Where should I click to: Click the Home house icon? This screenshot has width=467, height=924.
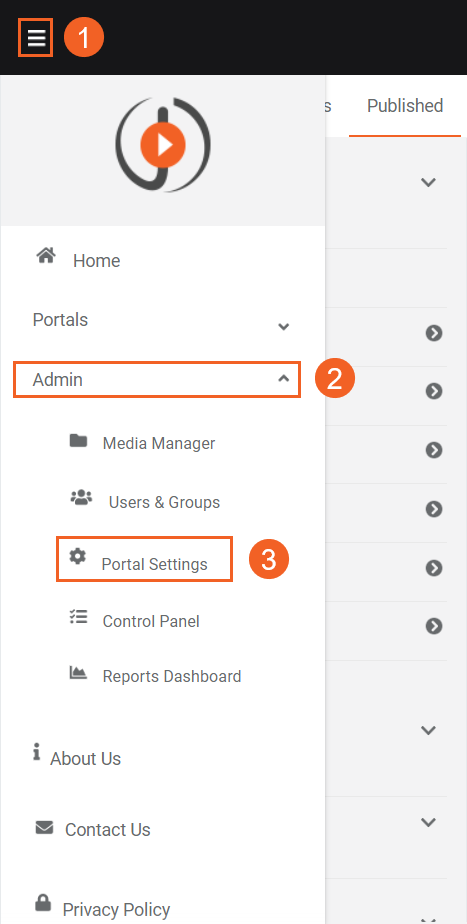[x=46, y=256]
